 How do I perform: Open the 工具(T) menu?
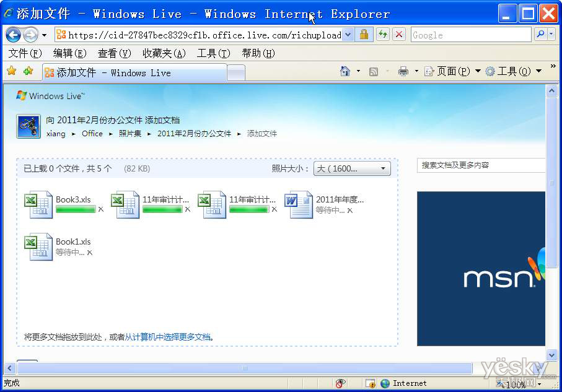pyautogui.click(x=214, y=53)
